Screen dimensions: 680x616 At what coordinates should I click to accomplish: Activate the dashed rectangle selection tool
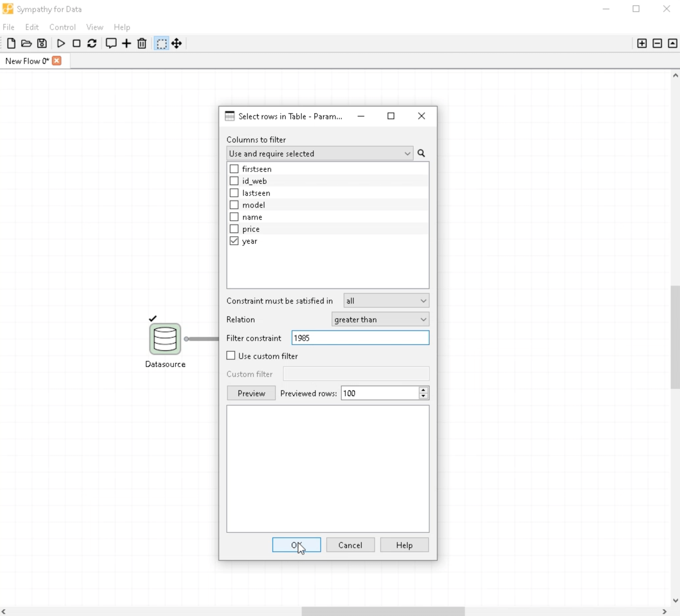click(x=162, y=44)
